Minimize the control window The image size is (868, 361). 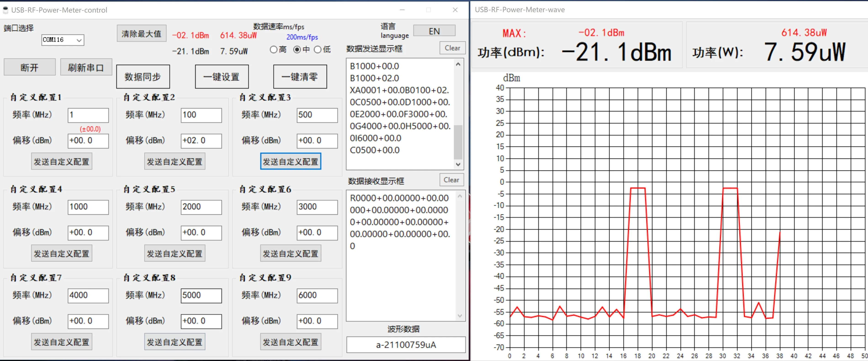(402, 10)
